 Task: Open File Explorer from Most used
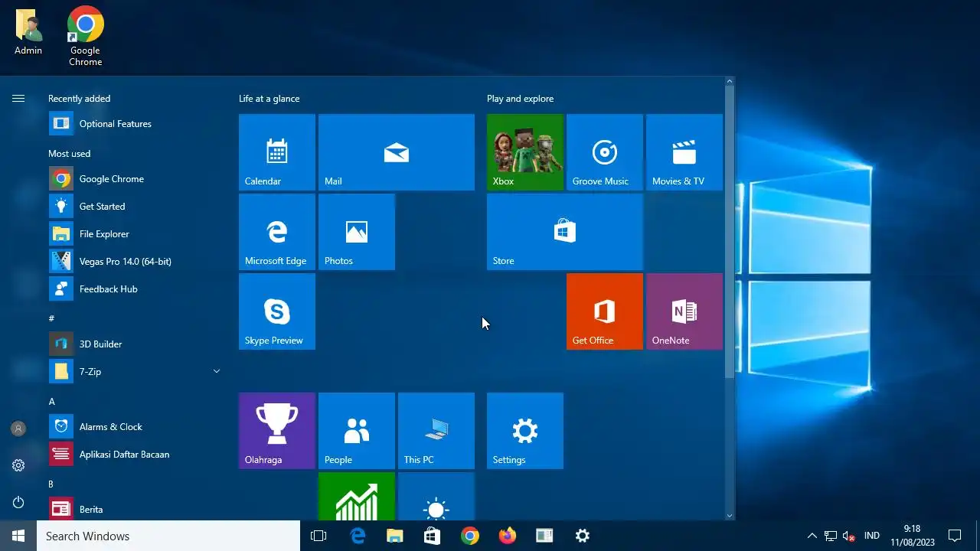pos(135,233)
